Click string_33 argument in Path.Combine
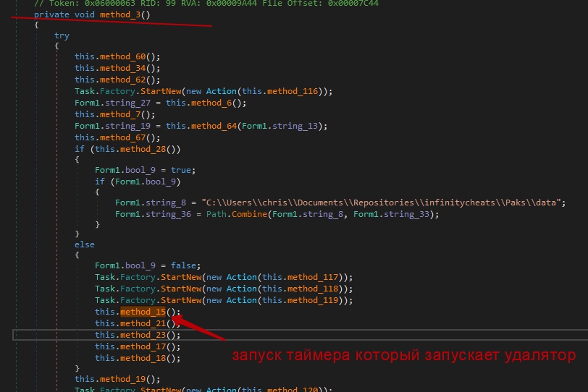The width and height of the screenshot is (588, 392). (406, 215)
